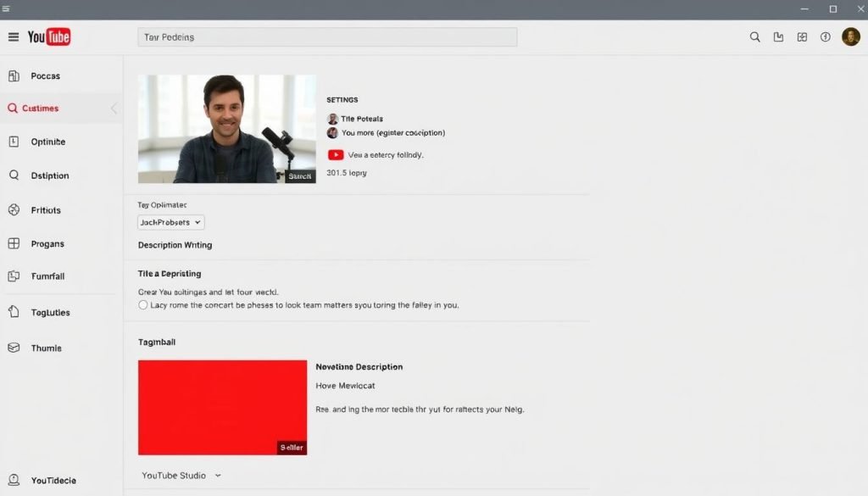
Task: Click the Dstiption search icon
Action: pyautogui.click(x=14, y=176)
